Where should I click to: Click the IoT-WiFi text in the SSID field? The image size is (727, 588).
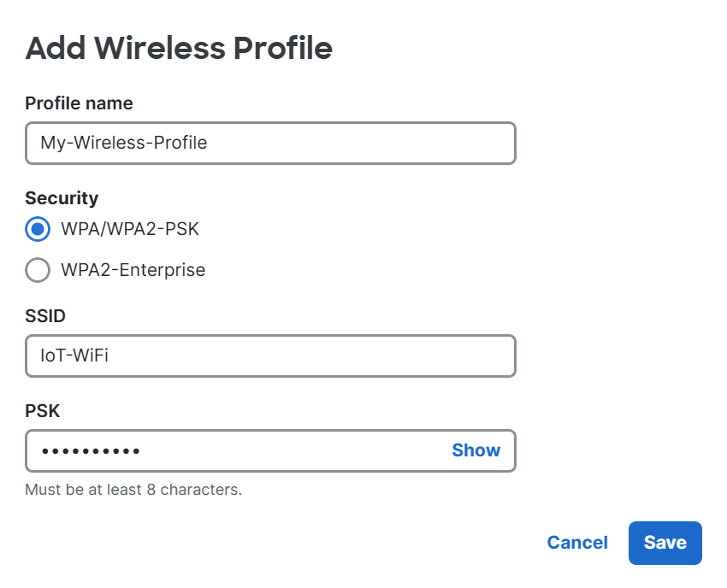click(74, 356)
